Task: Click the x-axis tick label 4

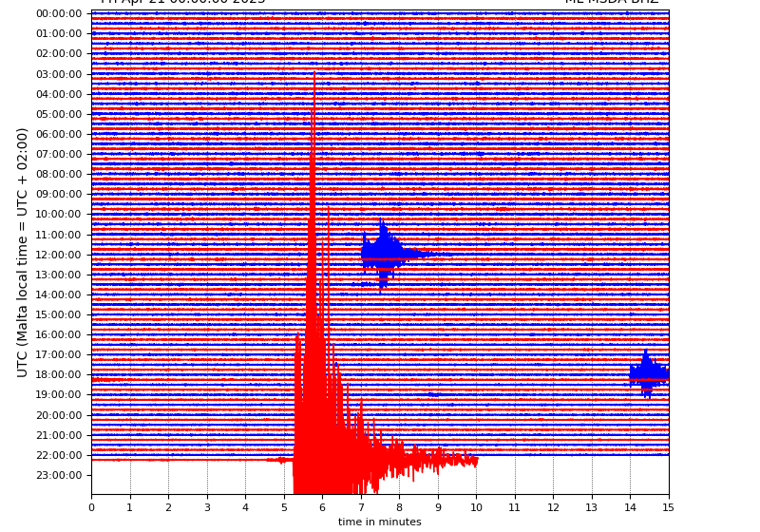Action: click(245, 507)
